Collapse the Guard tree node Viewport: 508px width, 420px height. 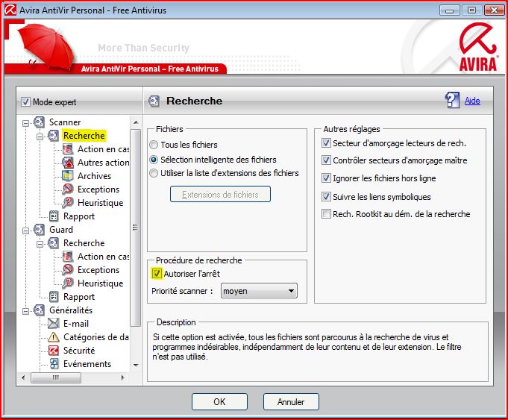25,231
